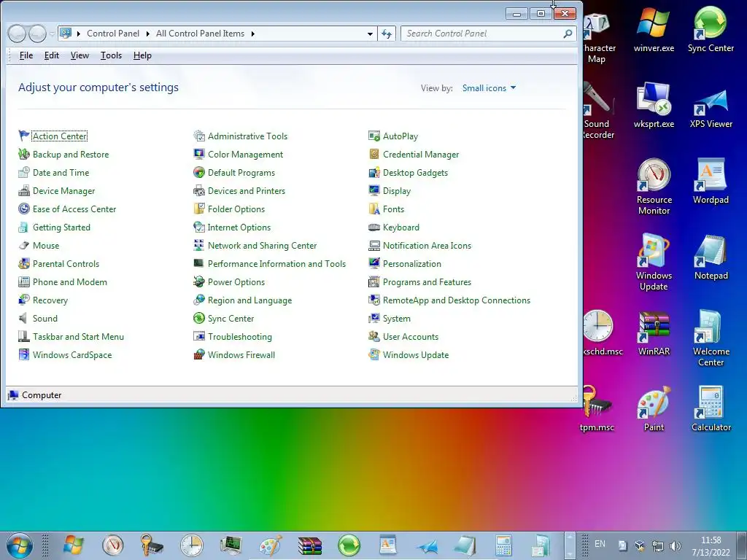Open the View menu
Screen dimensions: 747x560
(80, 55)
